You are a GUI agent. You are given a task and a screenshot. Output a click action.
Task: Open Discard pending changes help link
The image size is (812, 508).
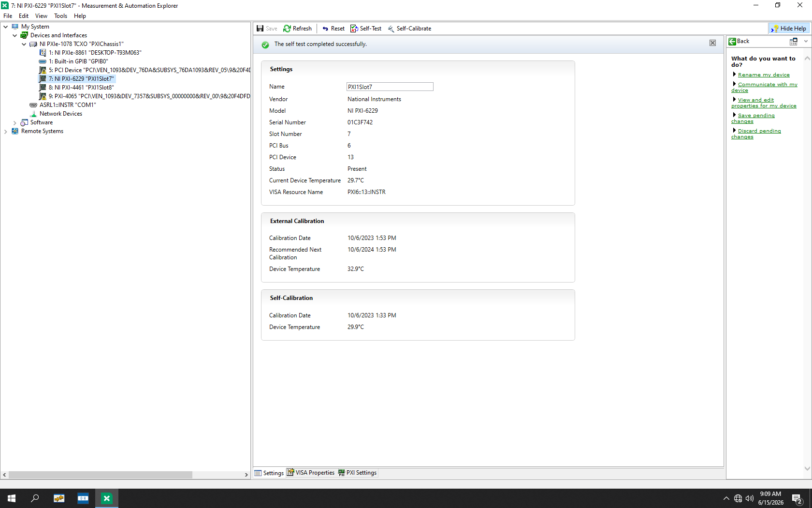[x=756, y=134]
